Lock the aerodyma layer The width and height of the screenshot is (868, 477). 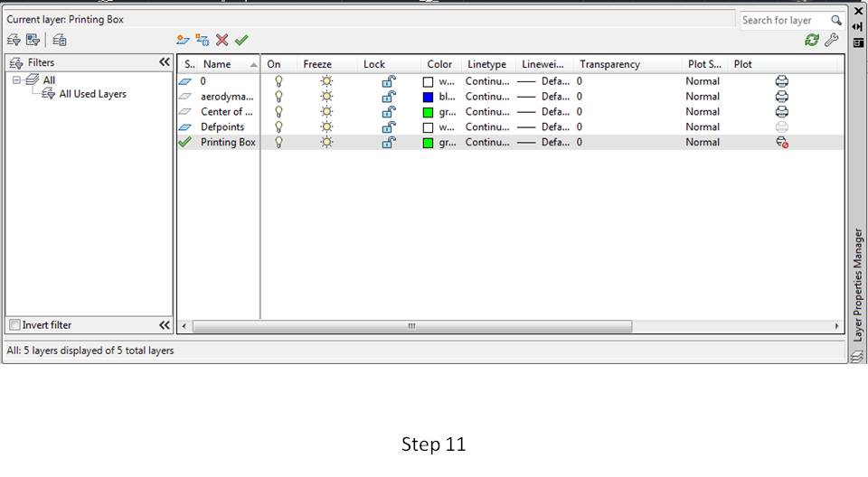(389, 97)
